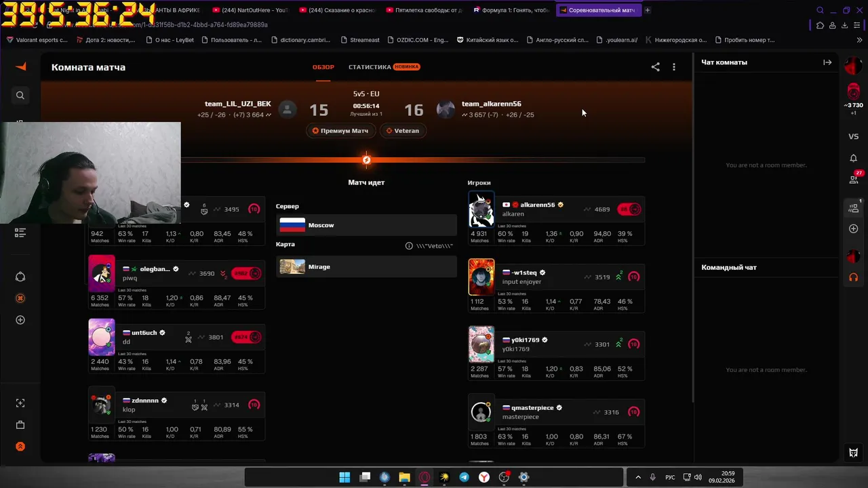Screen dimensions: 868x488
Task: Open the browser downloads icon
Action: pyautogui.click(x=844, y=25)
